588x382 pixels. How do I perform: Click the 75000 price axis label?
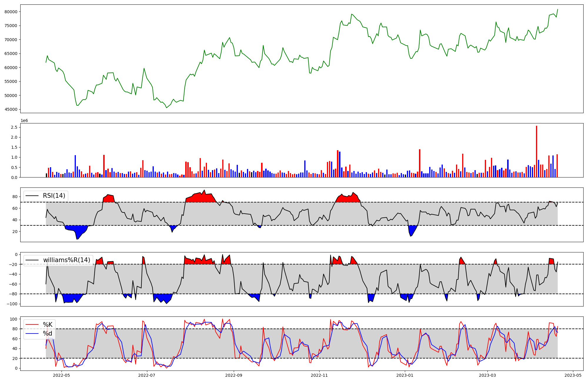tap(11, 26)
